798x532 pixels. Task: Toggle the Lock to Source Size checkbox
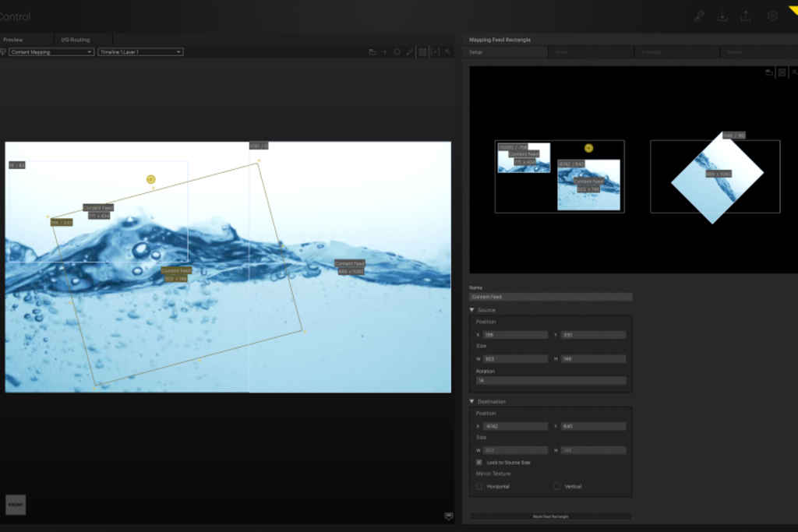479,463
